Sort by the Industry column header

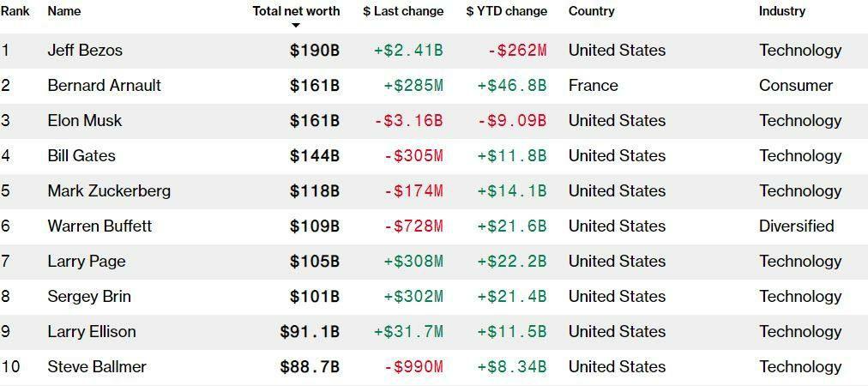click(781, 11)
